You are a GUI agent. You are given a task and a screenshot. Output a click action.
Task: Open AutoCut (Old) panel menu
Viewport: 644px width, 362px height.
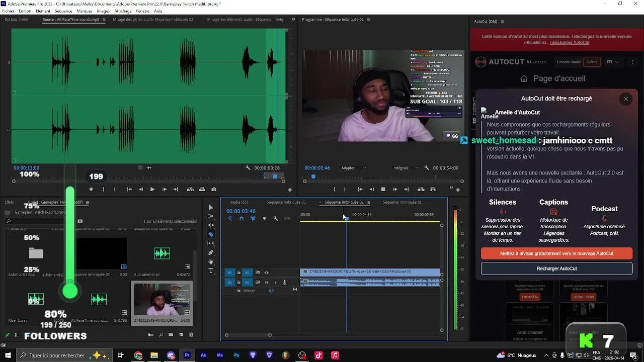point(502,22)
